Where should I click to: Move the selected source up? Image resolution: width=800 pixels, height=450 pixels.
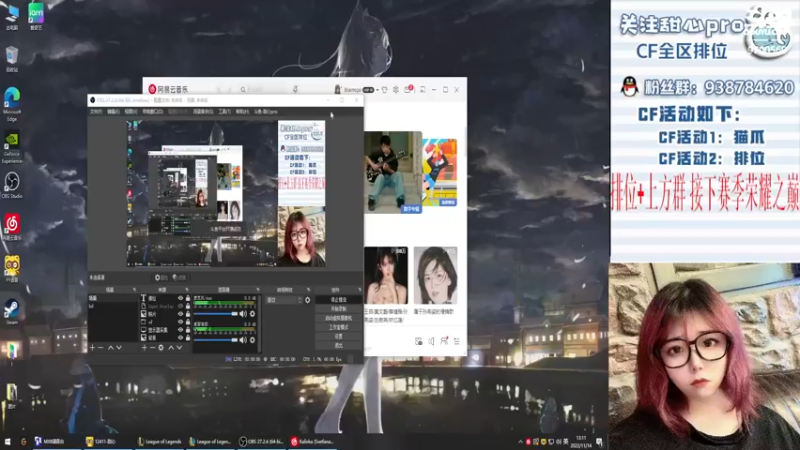click(171, 347)
